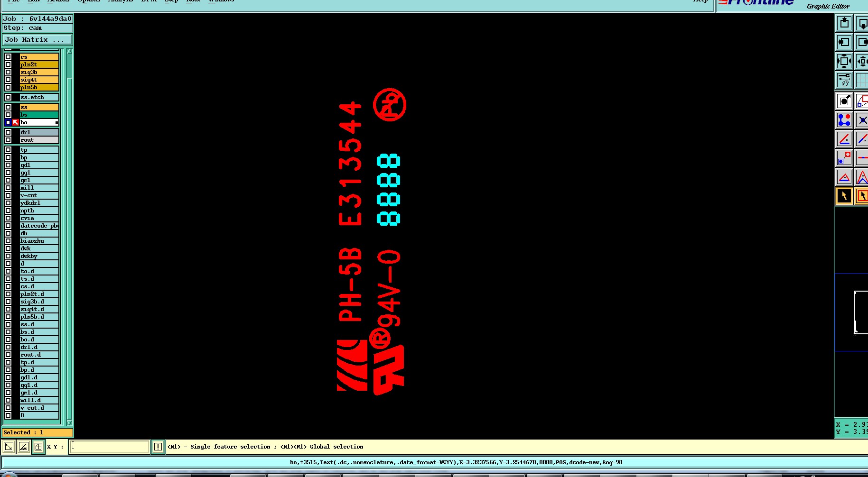Click the X Y coordinate input field

coord(110,447)
